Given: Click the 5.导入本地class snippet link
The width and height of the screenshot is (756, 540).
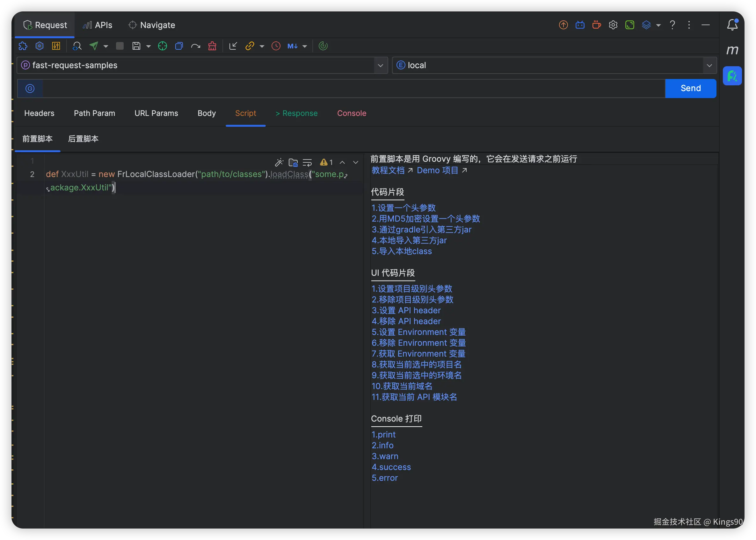Looking at the screenshot, I should point(402,251).
